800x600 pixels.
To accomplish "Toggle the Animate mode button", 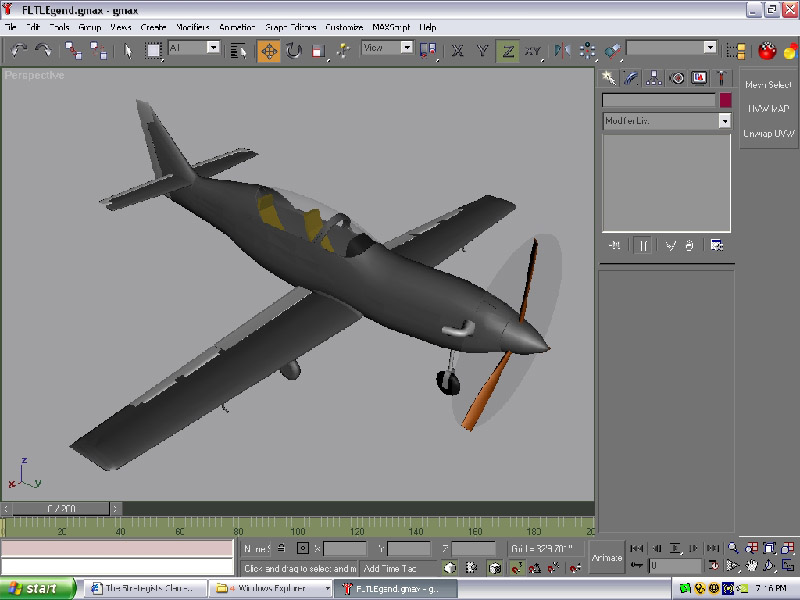I will click(x=607, y=557).
